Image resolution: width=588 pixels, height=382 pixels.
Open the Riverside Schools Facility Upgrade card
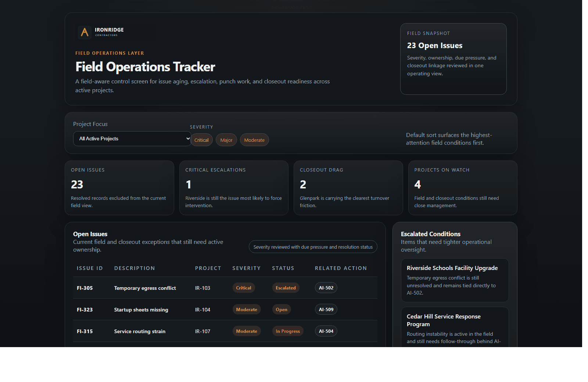455,280
